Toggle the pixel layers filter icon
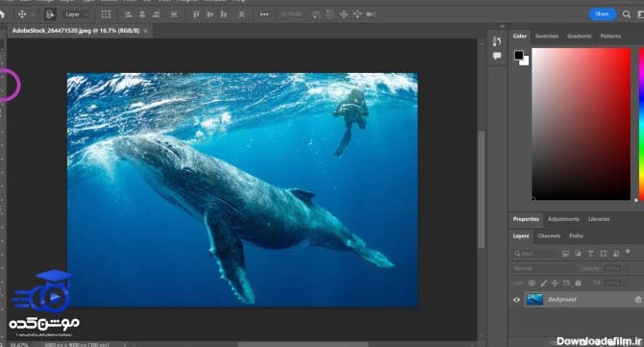Image resolution: width=644 pixels, height=347 pixels. (565, 254)
